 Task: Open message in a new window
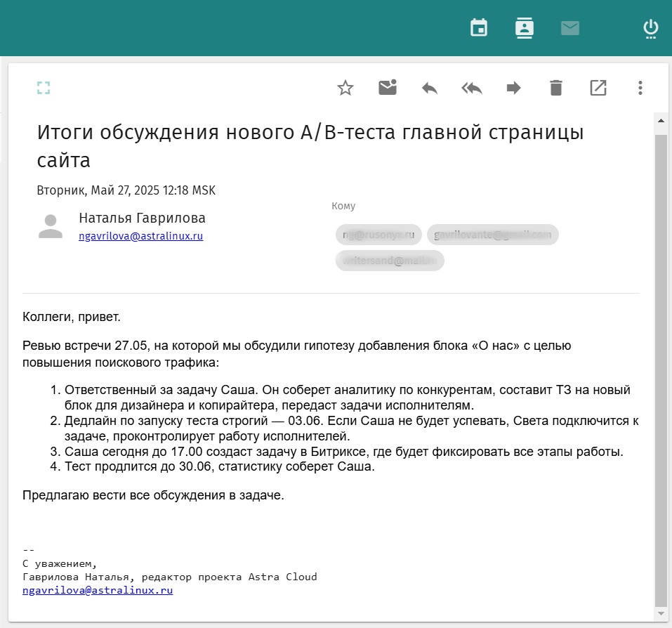(x=598, y=88)
